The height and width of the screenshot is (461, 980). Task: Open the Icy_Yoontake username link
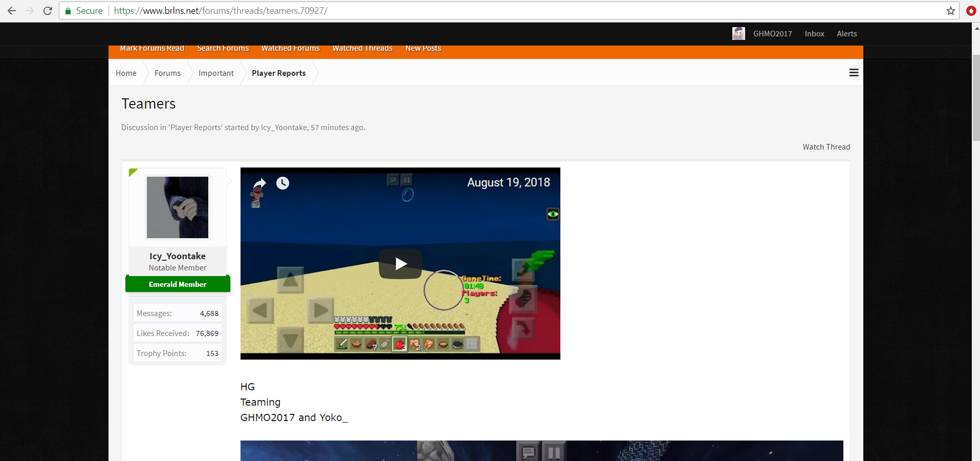coord(178,256)
